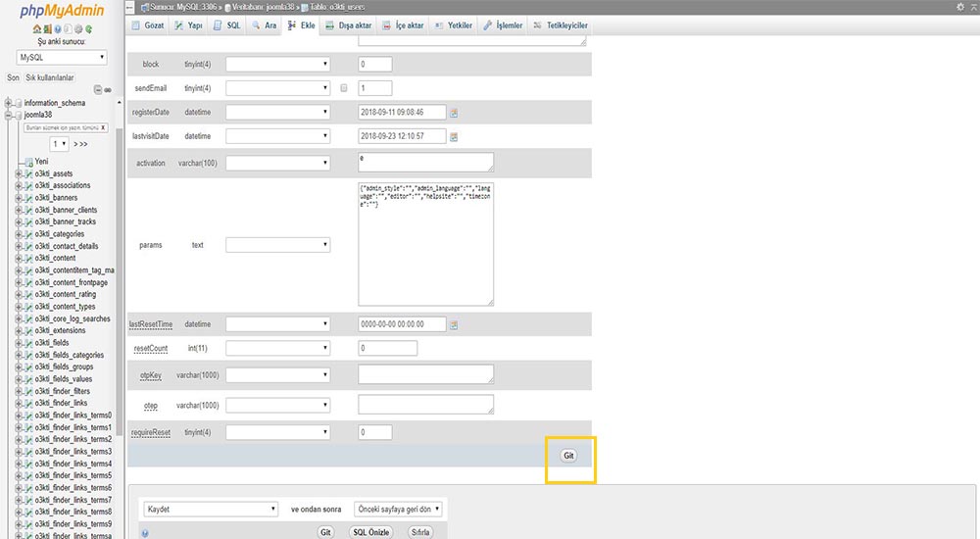Open the calendar picker for lastResetTime
The height and width of the screenshot is (539, 980).
[454, 324]
